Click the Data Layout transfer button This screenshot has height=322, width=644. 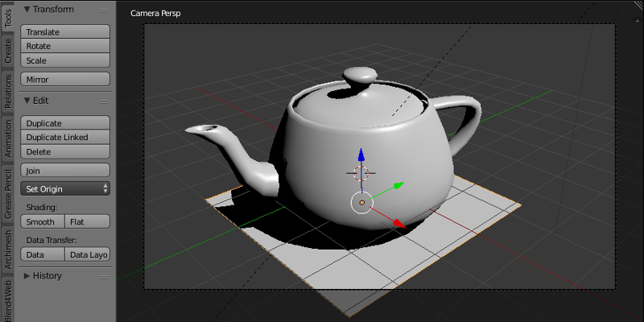point(87,254)
